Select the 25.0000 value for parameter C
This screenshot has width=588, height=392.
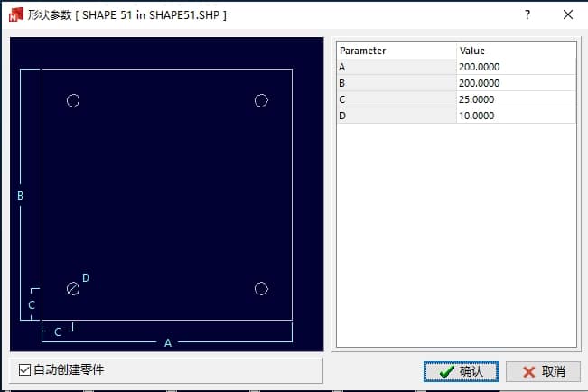[515, 99]
